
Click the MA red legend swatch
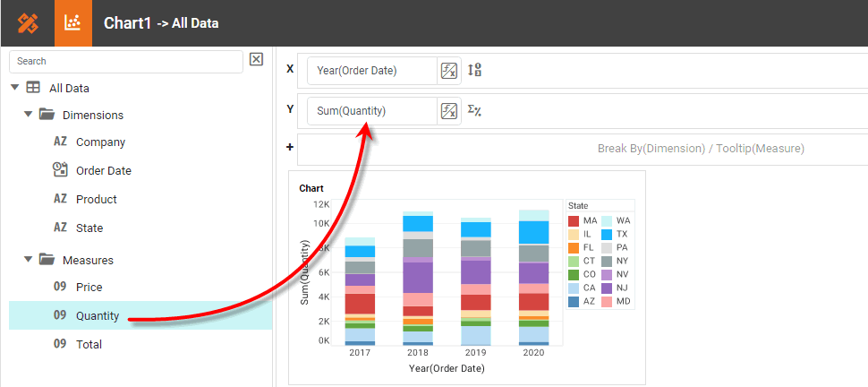pyautogui.click(x=574, y=220)
